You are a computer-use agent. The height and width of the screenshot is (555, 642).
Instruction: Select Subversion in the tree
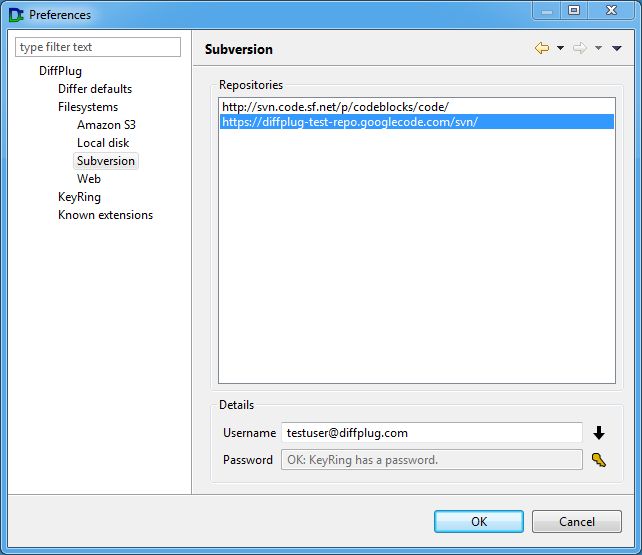[x=106, y=161]
